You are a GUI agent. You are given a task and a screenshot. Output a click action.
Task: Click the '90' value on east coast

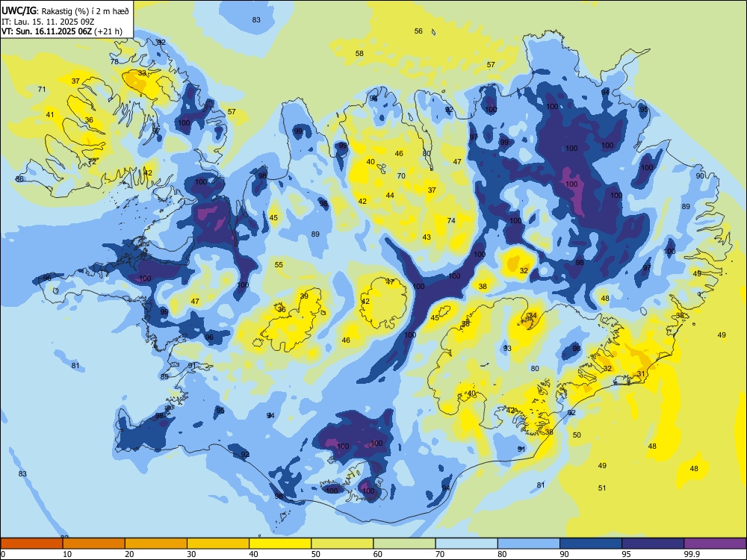tap(700, 175)
